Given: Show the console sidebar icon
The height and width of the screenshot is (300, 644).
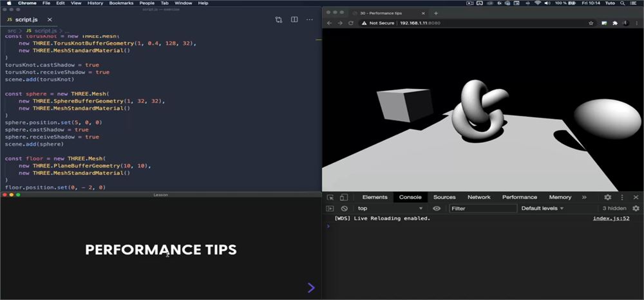Looking at the screenshot, I should coord(330,209).
